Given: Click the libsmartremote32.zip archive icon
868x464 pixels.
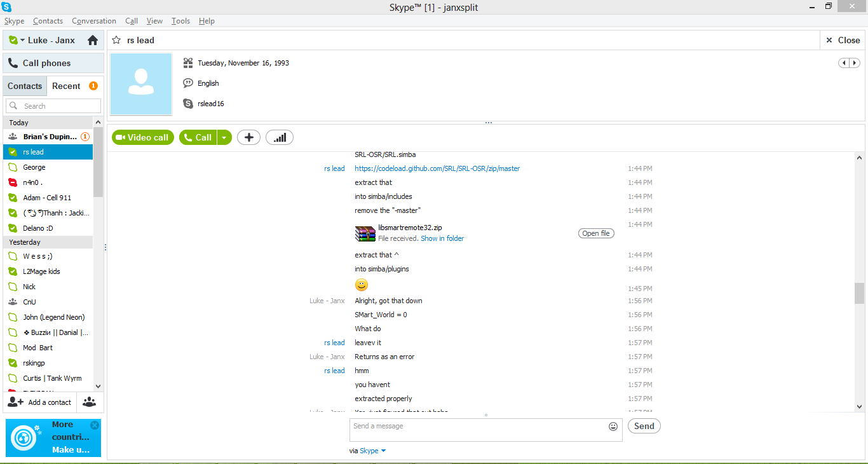Looking at the screenshot, I should coord(365,233).
